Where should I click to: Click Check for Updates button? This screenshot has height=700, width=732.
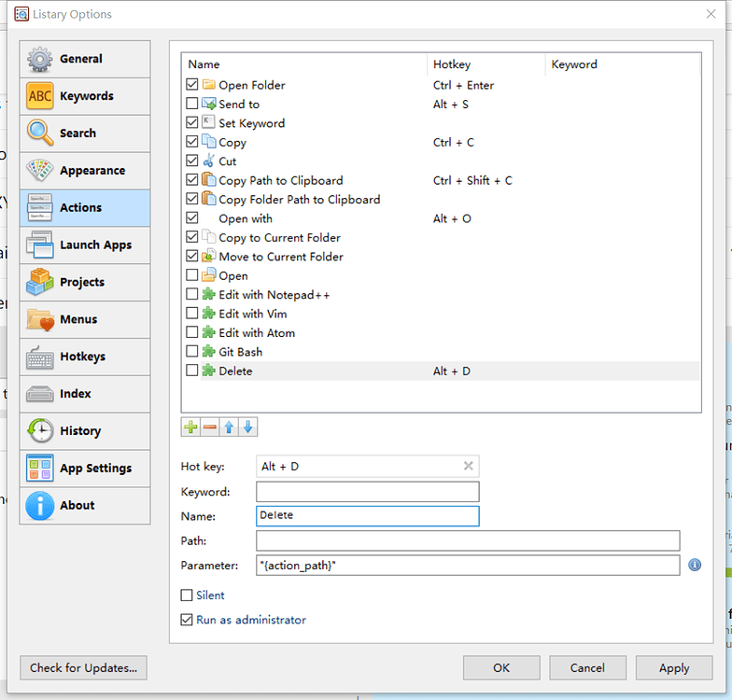pos(83,667)
